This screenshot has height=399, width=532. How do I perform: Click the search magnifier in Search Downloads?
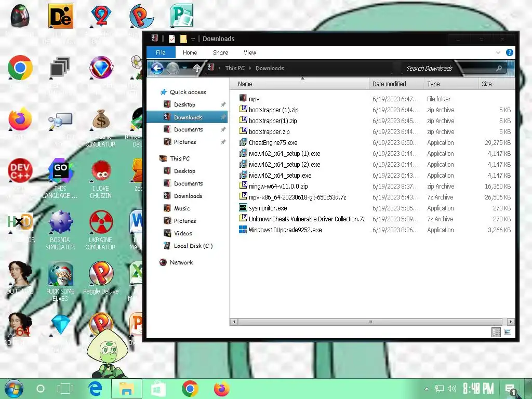point(499,68)
